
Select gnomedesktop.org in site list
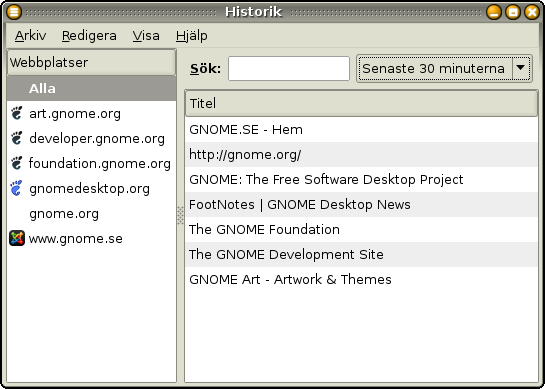coord(92,189)
